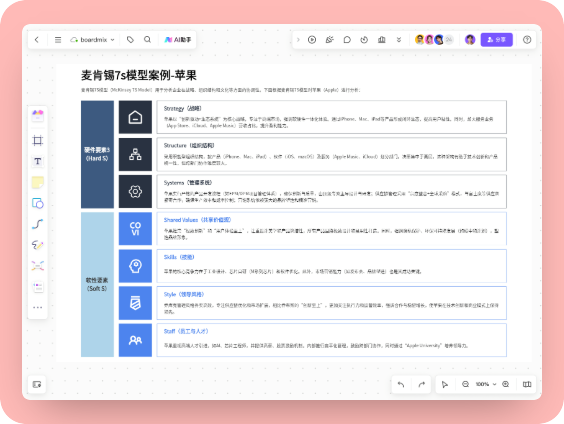Click the Structure org-chart icon tile

pos(135,154)
